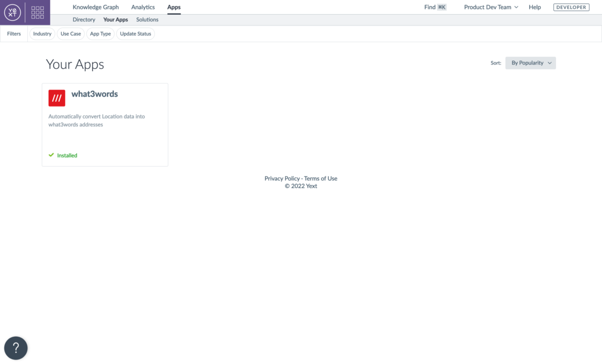Viewport: 602px width, 364px height.
Task: Expand the Update Status filter
Action: click(136, 34)
